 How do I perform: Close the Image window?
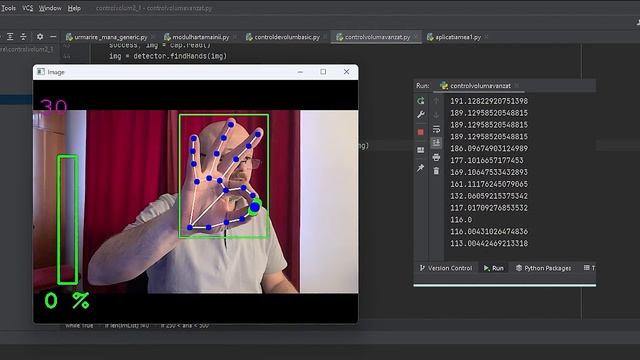click(x=347, y=72)
